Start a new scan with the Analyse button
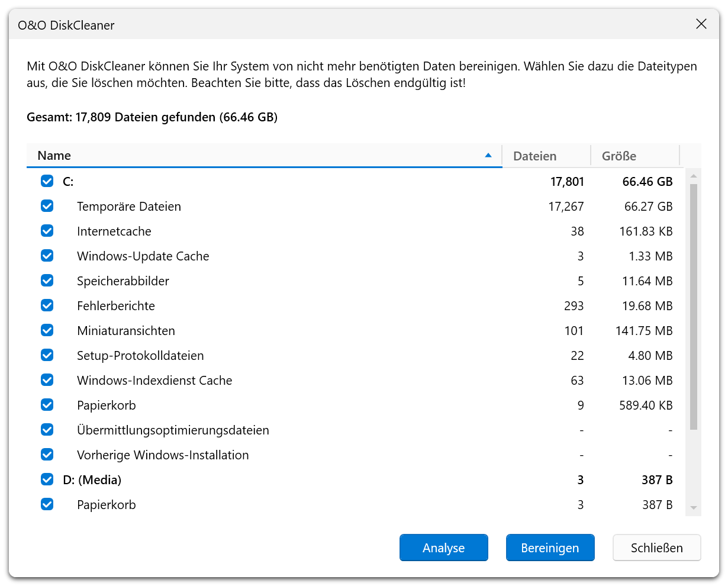 coord(443,548)
